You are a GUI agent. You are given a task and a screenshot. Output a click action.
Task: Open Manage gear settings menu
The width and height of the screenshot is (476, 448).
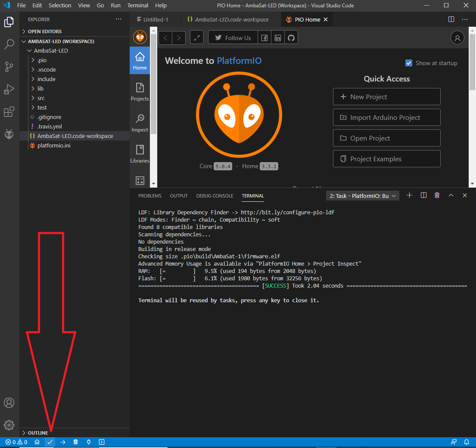9,425
